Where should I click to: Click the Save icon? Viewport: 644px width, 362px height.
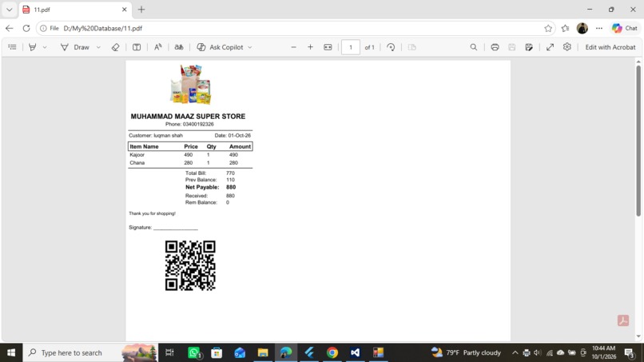tap(511, 47)
